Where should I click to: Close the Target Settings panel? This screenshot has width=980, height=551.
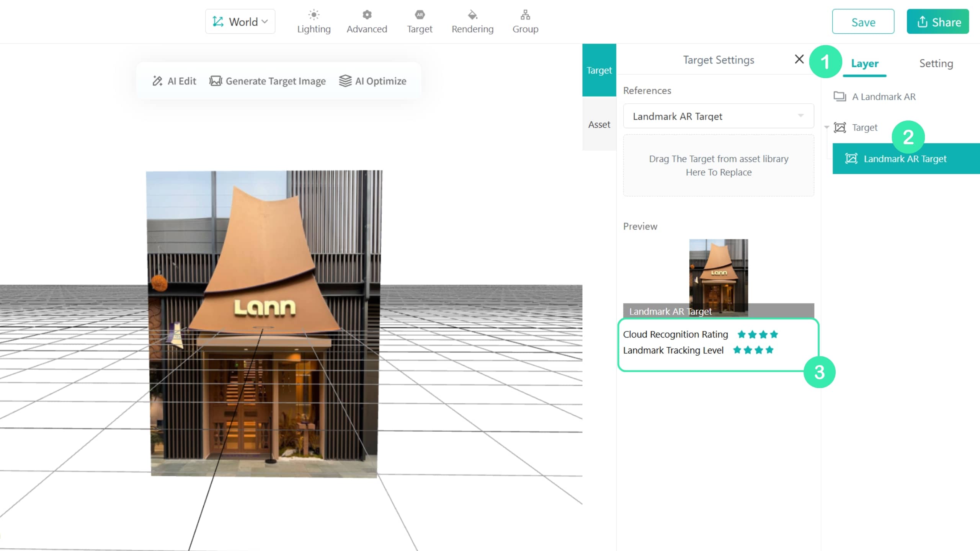click(x=799, y=59)
